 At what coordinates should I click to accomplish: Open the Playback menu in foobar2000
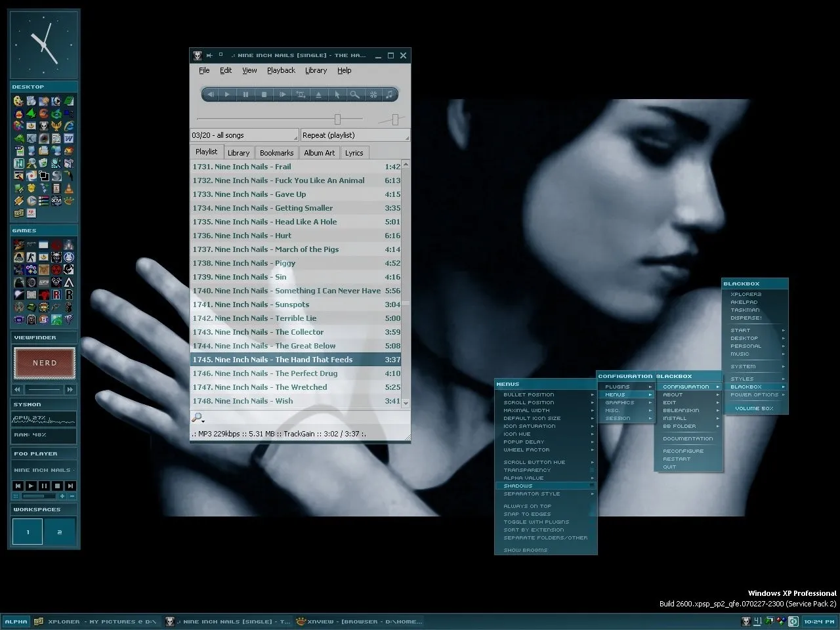coord(281,70)
